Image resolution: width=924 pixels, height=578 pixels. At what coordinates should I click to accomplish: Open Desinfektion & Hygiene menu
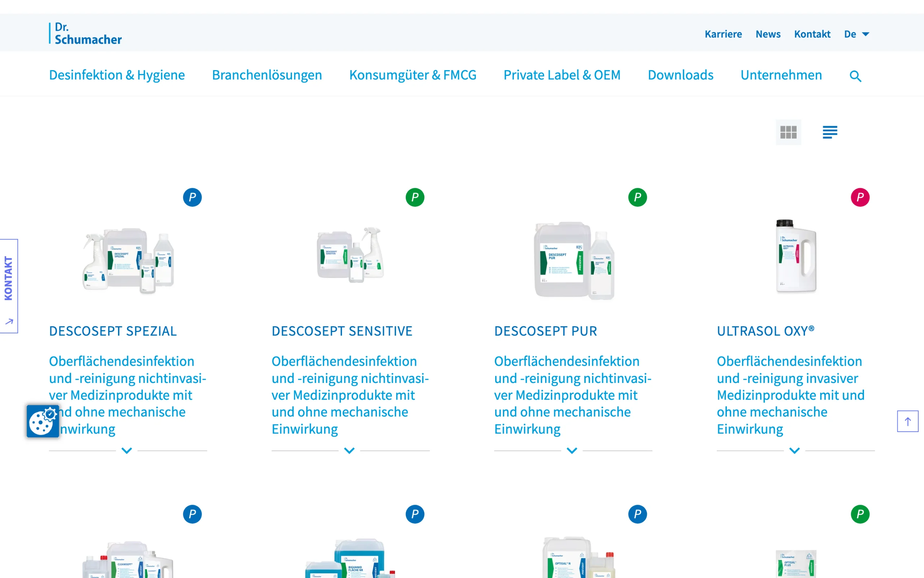click(117, 75)
